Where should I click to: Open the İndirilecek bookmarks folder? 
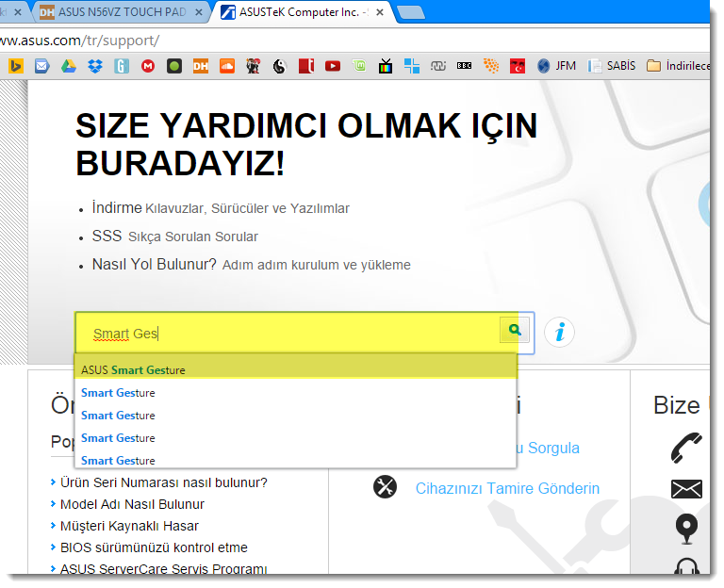pyautogui.click(x=678, y=66)
